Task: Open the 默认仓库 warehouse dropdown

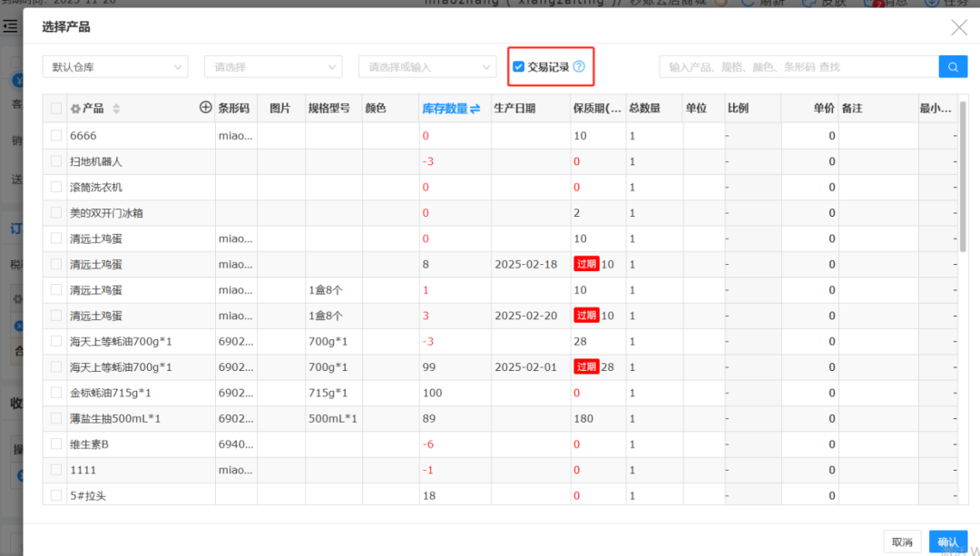Action: point(115,67)
